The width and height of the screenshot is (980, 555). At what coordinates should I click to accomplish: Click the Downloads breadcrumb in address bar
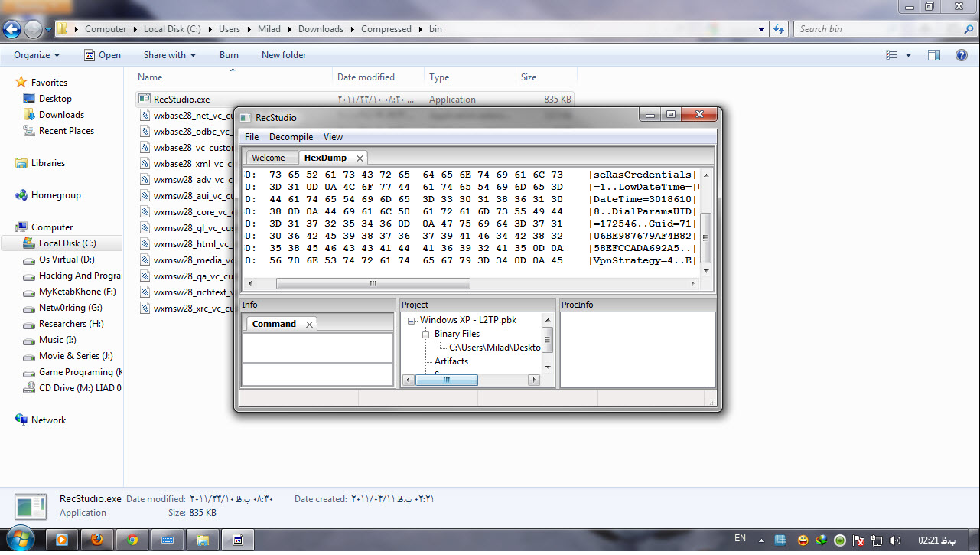321,29
